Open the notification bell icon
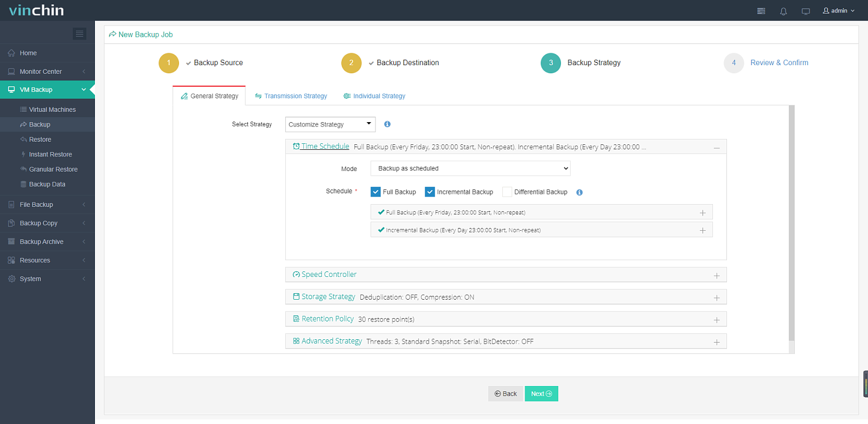The height and width of the screenshot is (424, 868). pos(783,11)
